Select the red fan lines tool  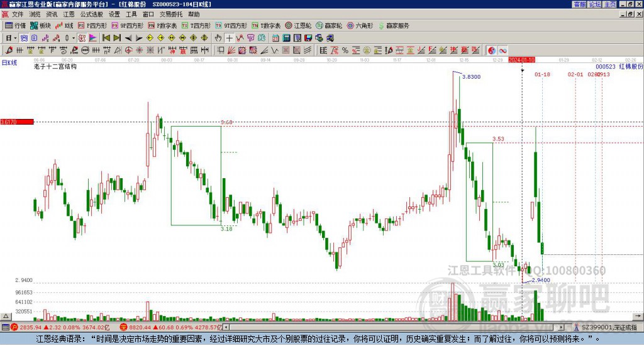tap(231, 50)
